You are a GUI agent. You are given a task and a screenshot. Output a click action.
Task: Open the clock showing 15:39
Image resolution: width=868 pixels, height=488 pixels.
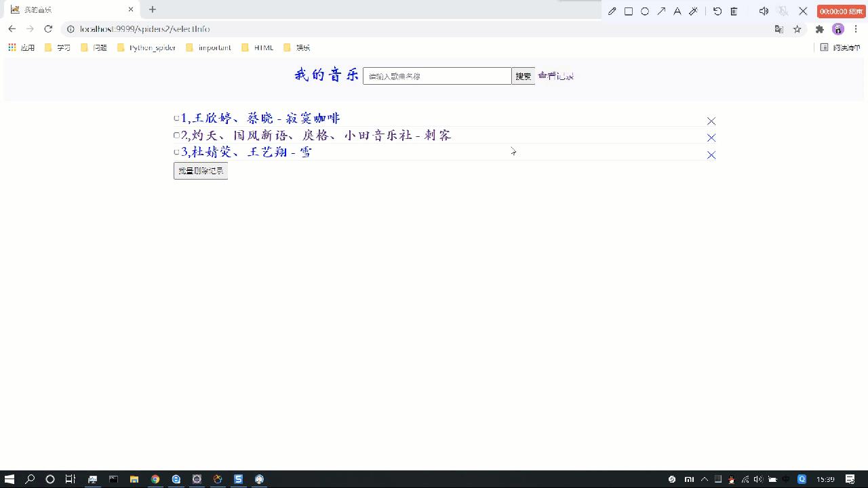[x=825, y=479]
